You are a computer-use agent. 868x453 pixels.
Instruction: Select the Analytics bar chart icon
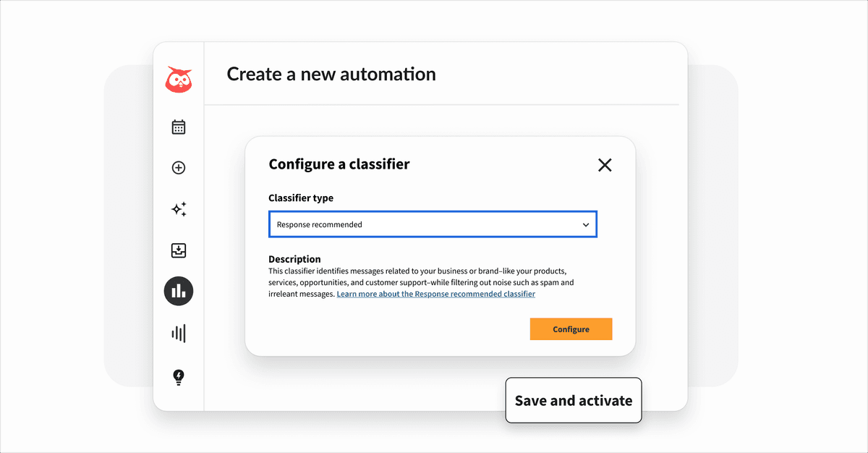pyautogui.click(x=178, y=291)
